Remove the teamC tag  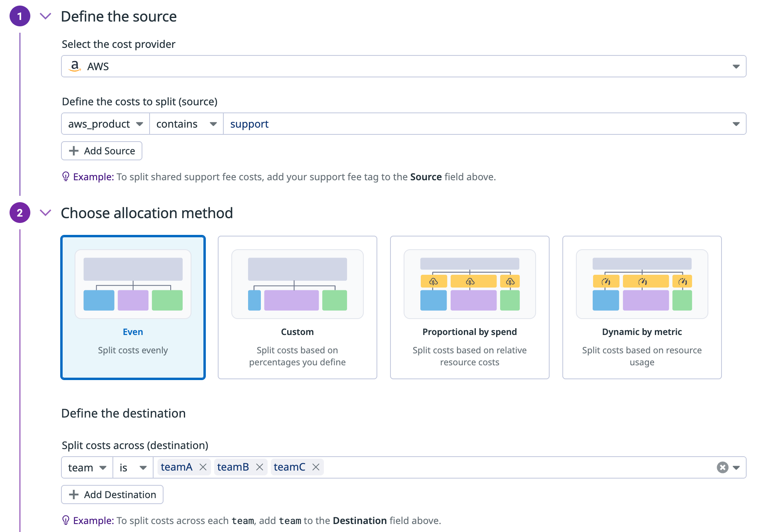(316, 467)
